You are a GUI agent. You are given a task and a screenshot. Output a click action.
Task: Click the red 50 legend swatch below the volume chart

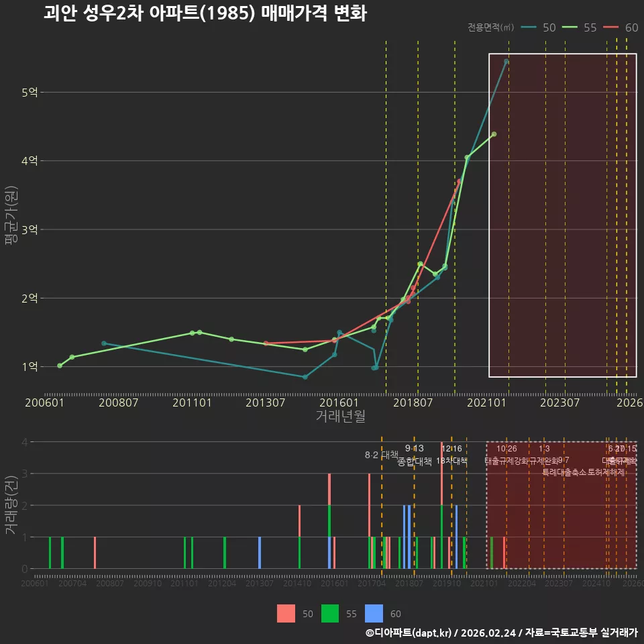click(286, 614)
